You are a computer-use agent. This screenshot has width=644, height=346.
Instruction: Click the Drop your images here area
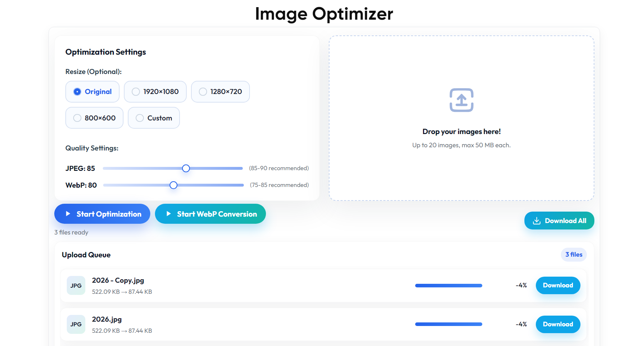tap(461, 131)
